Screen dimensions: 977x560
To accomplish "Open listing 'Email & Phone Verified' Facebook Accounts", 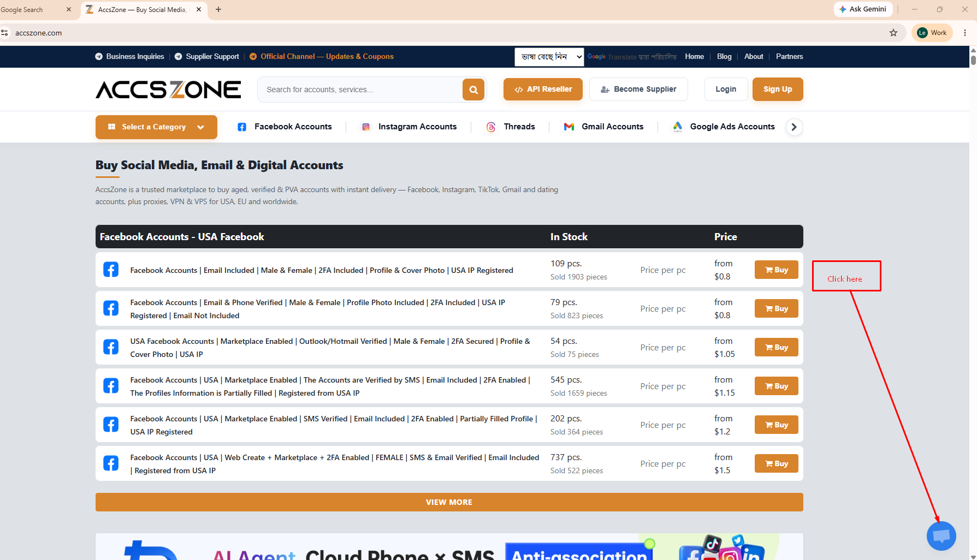I will tap(318, 309).
